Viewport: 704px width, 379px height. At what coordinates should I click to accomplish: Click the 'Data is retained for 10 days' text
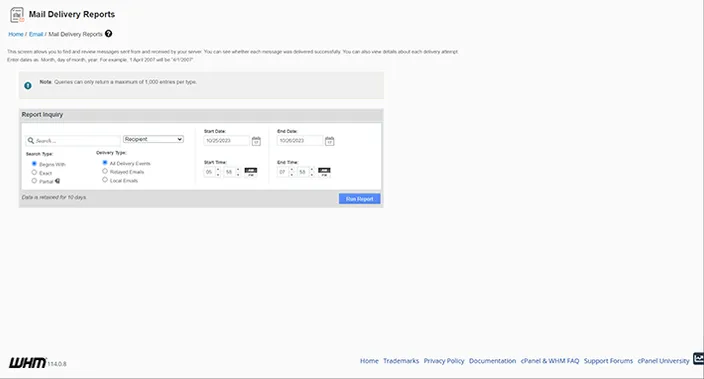pos(54,198)
